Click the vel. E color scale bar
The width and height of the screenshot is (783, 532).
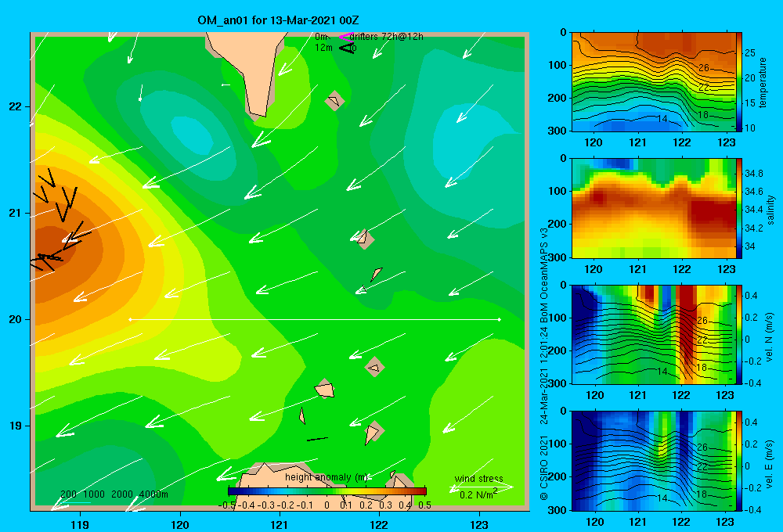coord(739,461)
